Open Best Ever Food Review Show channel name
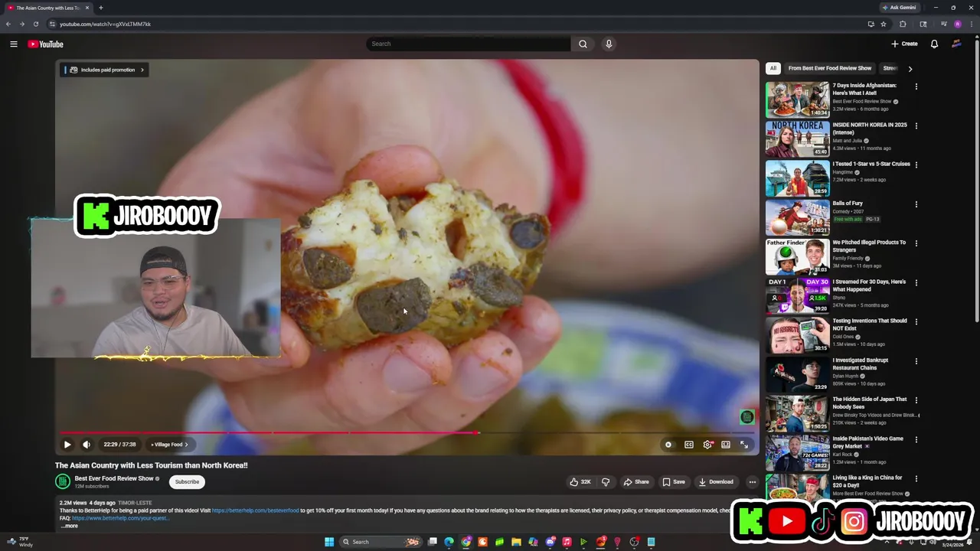 point(114,478)
